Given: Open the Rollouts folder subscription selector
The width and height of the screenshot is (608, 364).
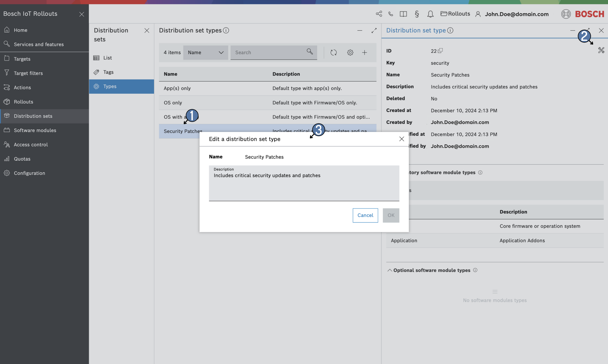Looking at the screenshot, I should click(x=455, y=14).
